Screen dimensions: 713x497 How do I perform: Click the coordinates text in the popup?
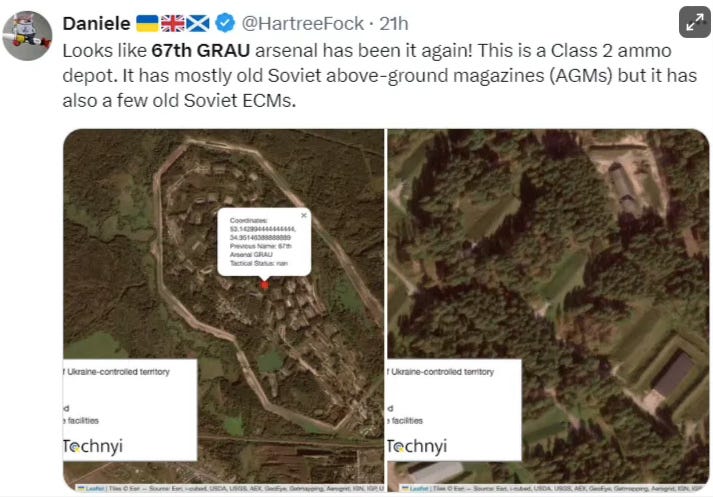[x=263, y=229]
